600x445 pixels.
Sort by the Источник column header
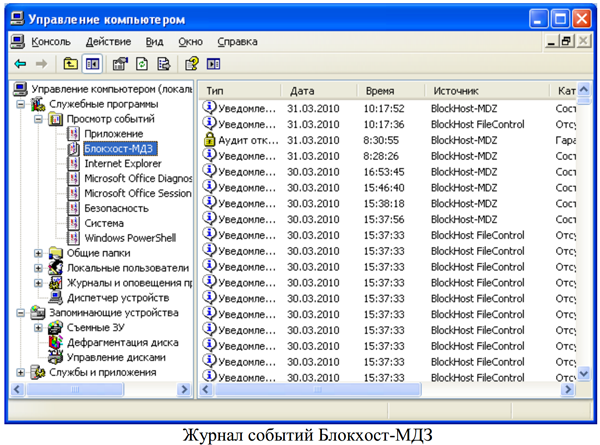point(487,91)
